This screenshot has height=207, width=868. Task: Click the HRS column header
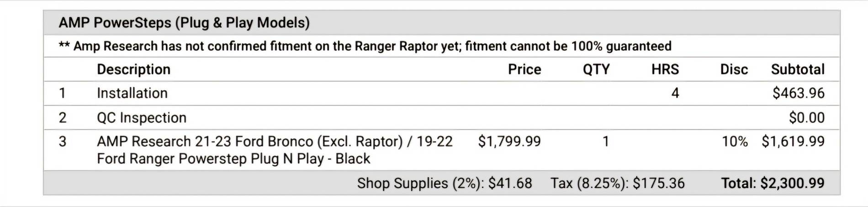point(665,69)
